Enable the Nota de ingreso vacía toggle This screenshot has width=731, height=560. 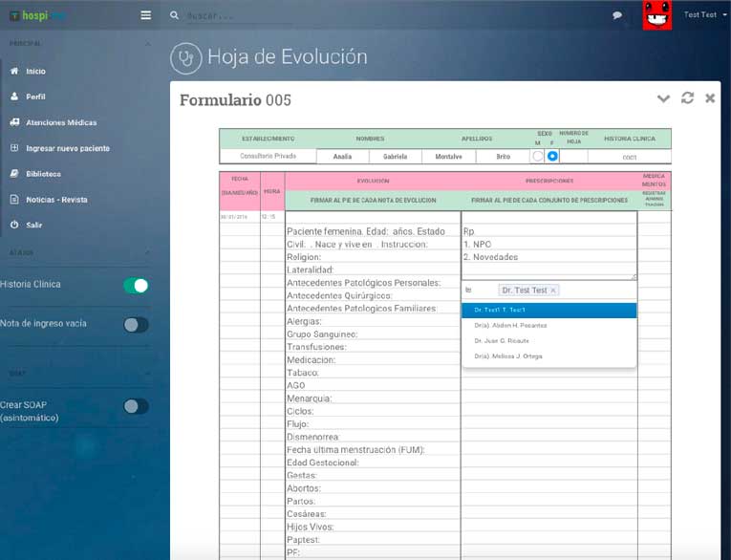(136, 325)
